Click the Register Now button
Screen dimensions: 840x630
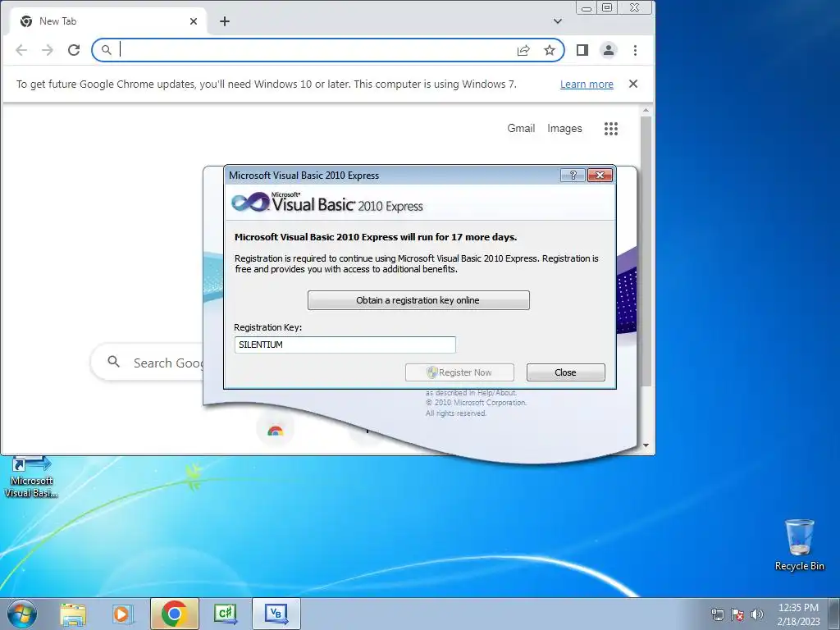point(459,372)
